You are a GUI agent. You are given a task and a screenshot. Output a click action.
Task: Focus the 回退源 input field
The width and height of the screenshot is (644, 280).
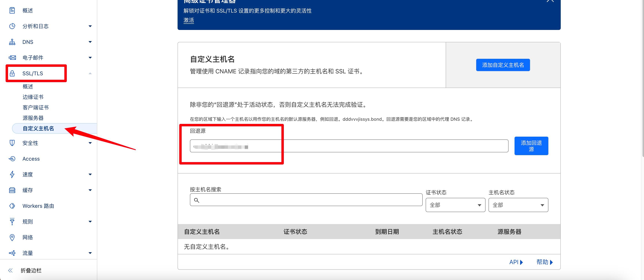tap(349, 146)
